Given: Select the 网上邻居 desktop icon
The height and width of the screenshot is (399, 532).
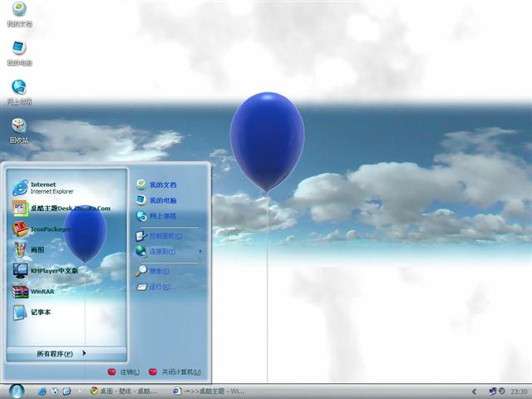Looking at the screenshot, I should coord(19,91).
